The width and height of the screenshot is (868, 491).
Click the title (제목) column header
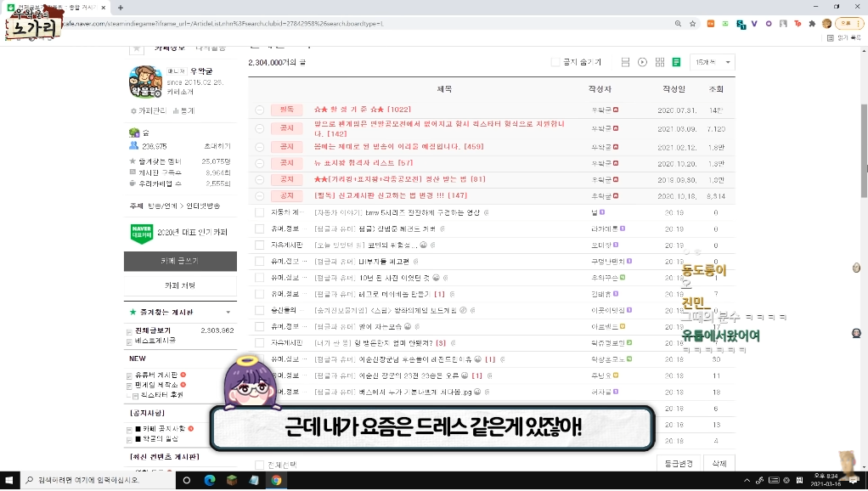444,89
